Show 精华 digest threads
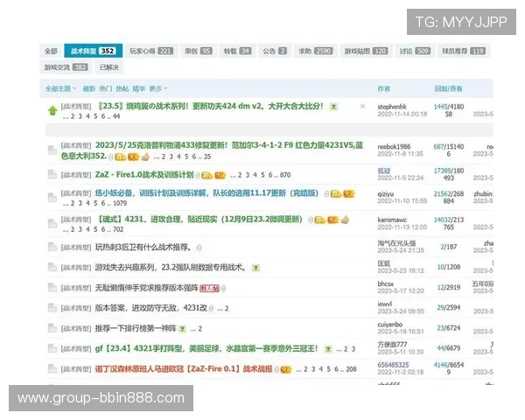 (x=138, y=88)
